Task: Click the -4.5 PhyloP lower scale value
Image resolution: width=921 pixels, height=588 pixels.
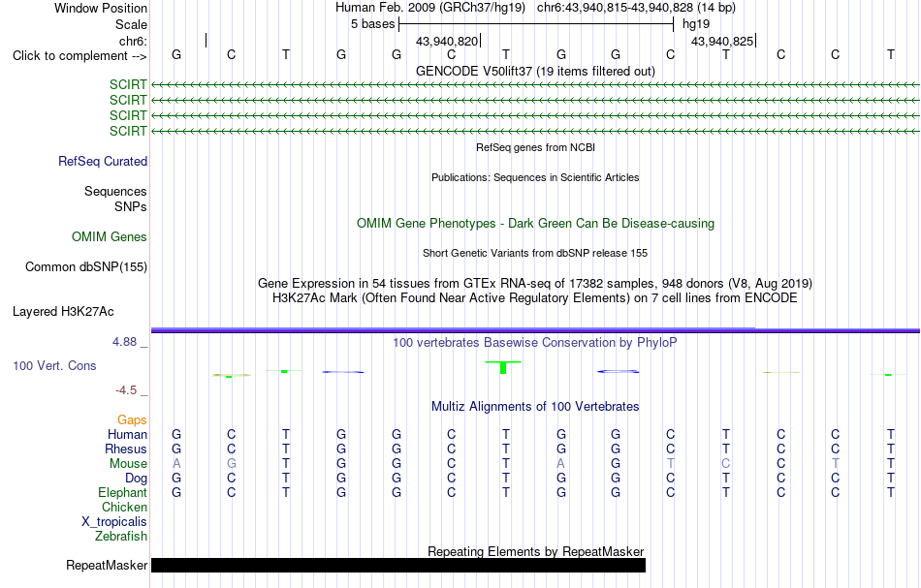Action: (126, 390)
